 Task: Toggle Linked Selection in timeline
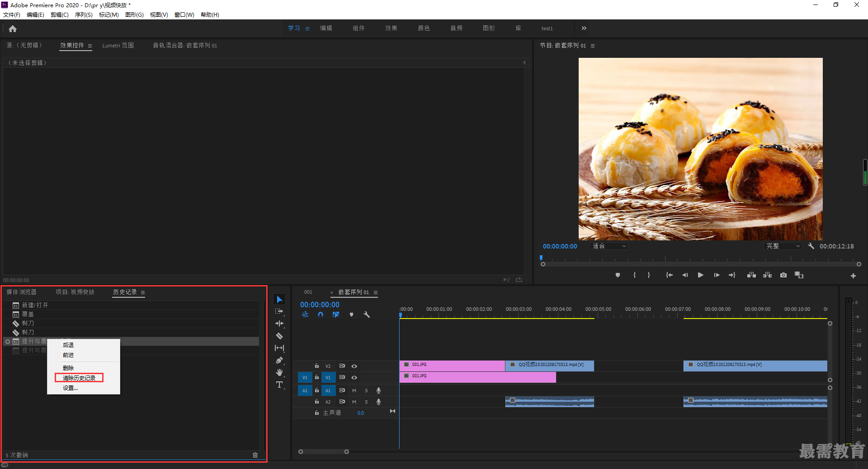coord(336,314)
